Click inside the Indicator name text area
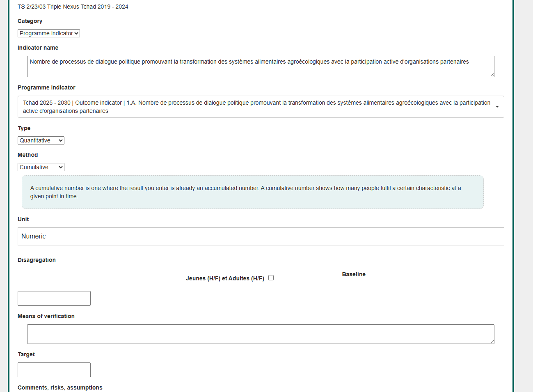Screen dimensions: 533x392 (260, 66)
